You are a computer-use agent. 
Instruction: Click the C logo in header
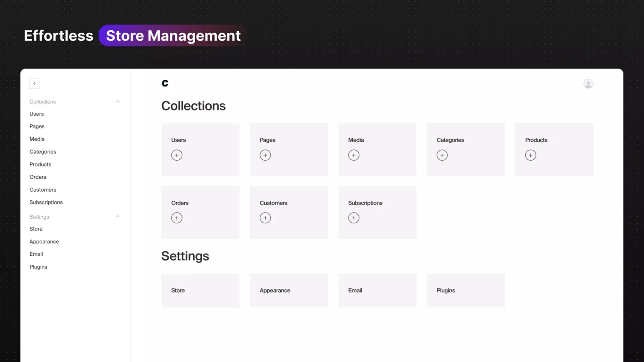165,83
